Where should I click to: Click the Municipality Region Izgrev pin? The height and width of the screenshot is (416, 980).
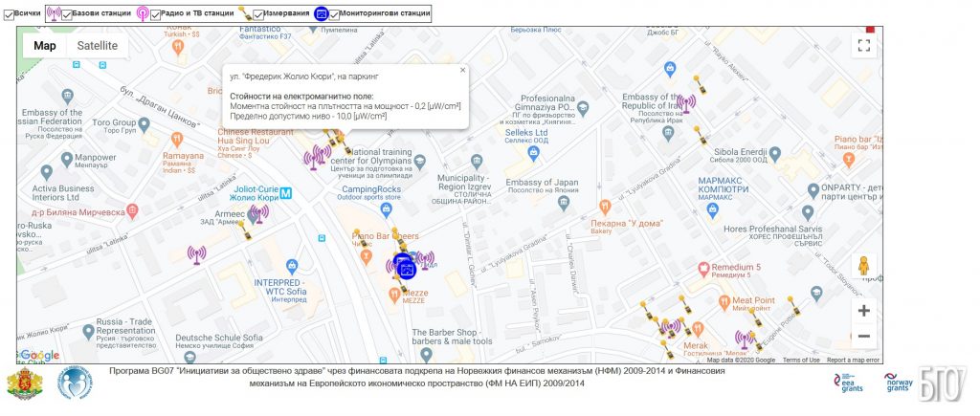(477, 162)
